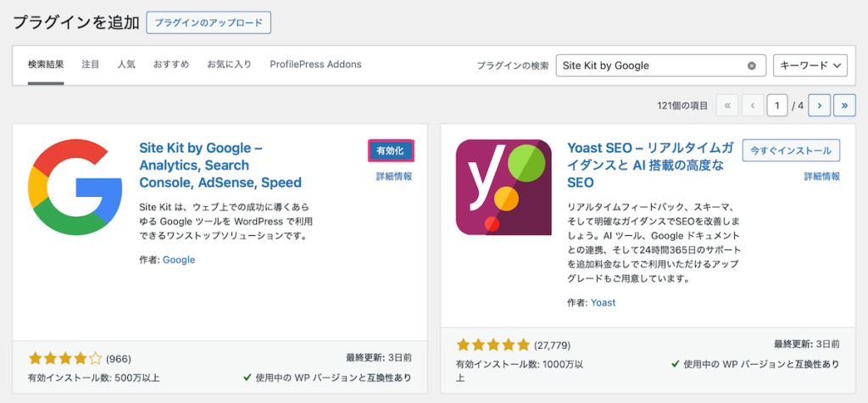Activate Site Kit with 有効化 button
Viewport: 868px width, 403px height.
[x=391, y=150]
